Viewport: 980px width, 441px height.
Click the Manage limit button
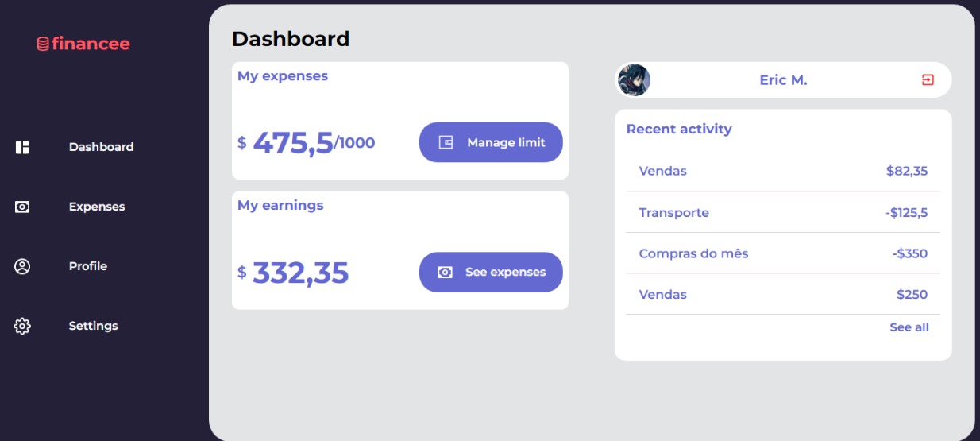tap(491, 142)
